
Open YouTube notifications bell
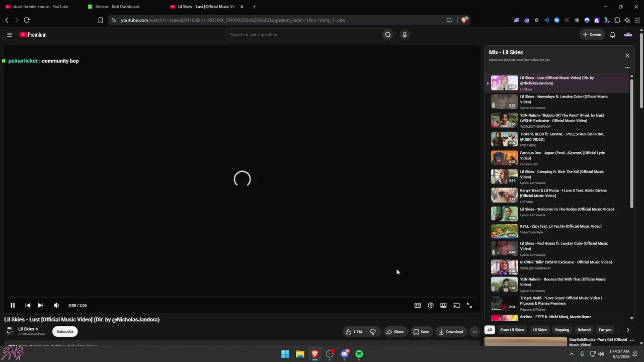pos(612,35)
